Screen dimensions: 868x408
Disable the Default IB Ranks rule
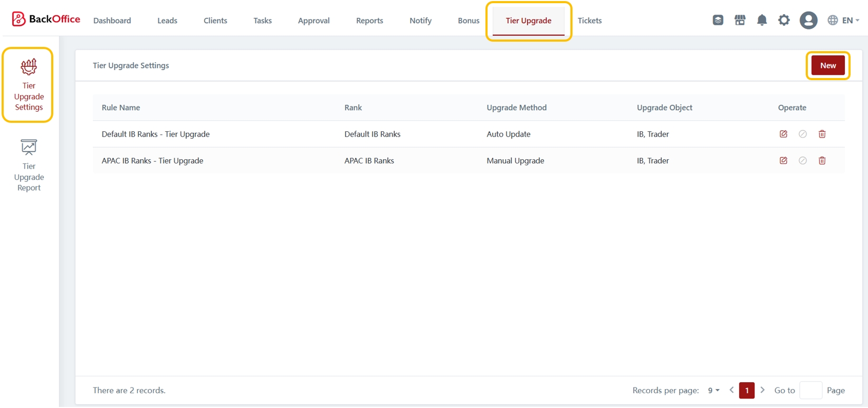803,134
